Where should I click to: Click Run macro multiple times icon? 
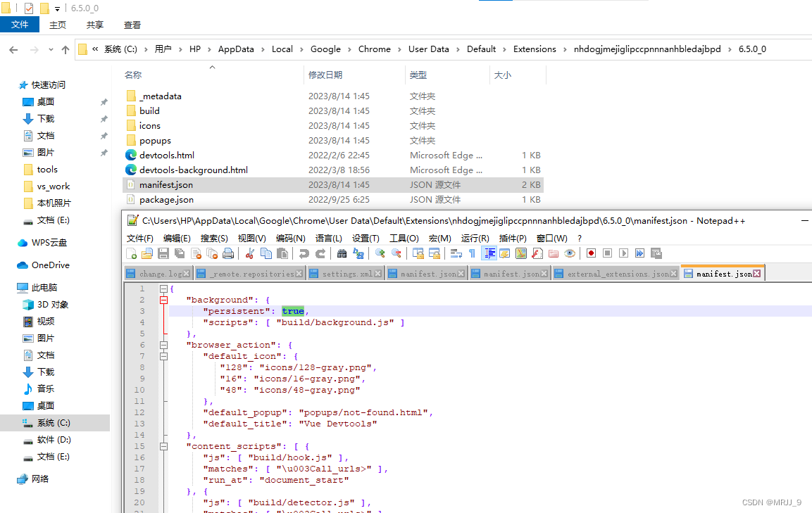point(640,253)
